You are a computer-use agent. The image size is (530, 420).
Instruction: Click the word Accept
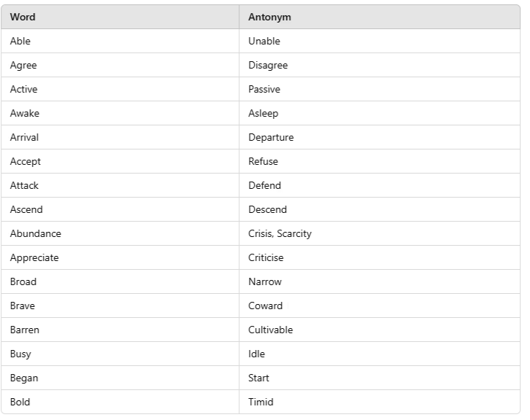26,161
